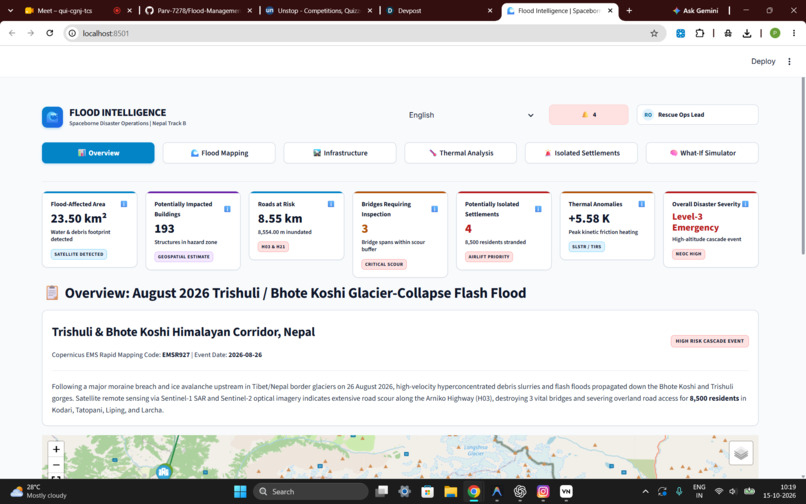Open the notifications bell showing 4

(589, 115)
